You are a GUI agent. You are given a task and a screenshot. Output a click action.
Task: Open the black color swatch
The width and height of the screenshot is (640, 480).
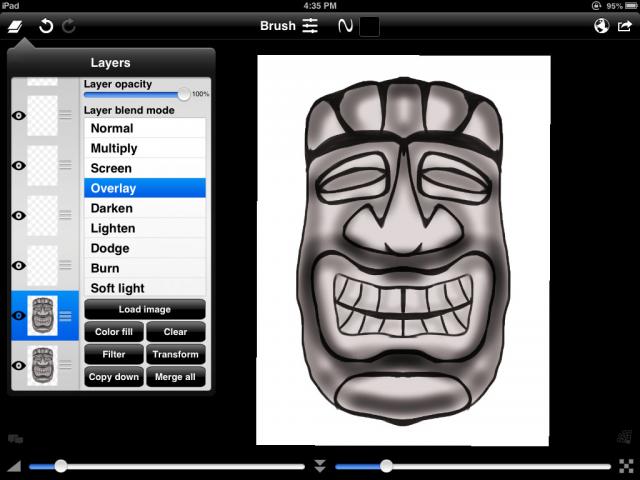tap(369, 26)
